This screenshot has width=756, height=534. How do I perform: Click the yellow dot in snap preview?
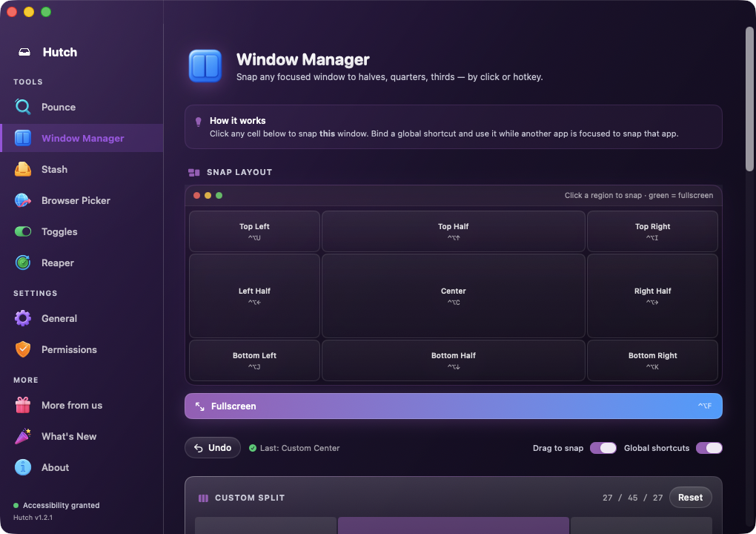[x=208, y=195]
